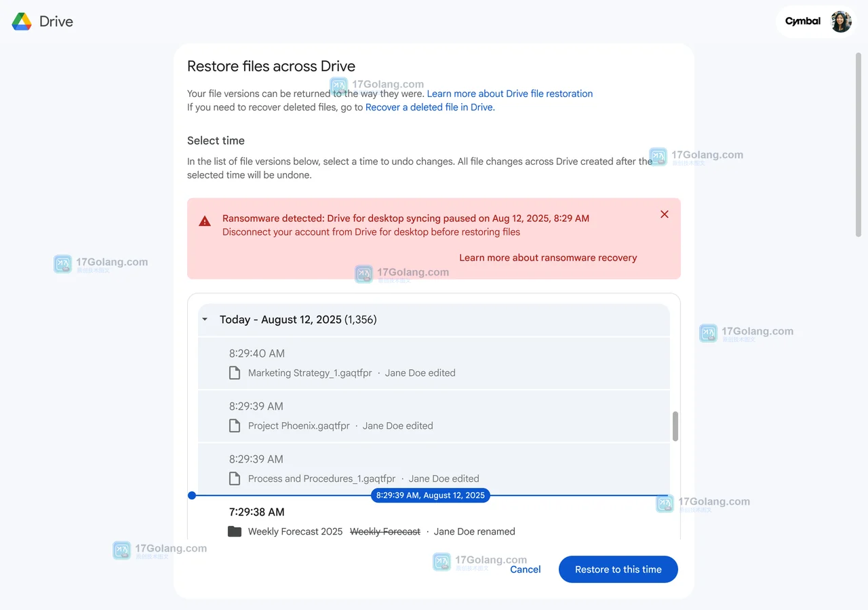Open Learn more about Drive file restoration
868x610 pixels.
510,94
